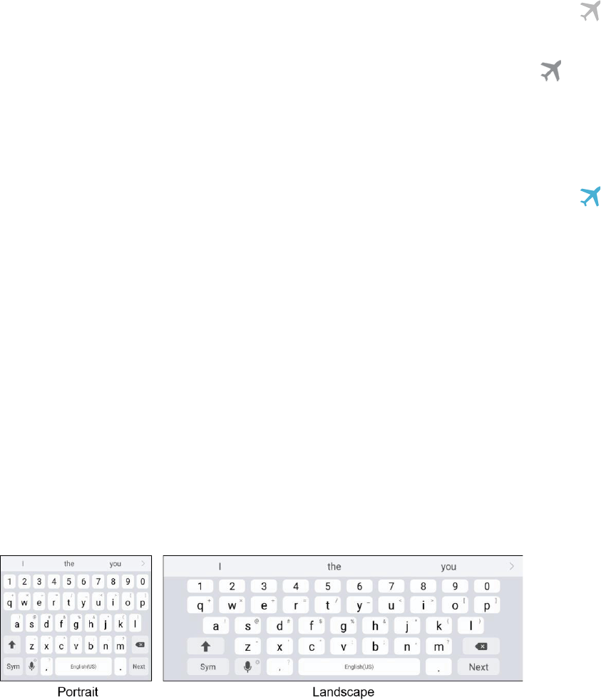Tap the Sym key on landscape keyboard
Image resolution: width=601 pixels, height=700 pixels.
click(207, 666)
